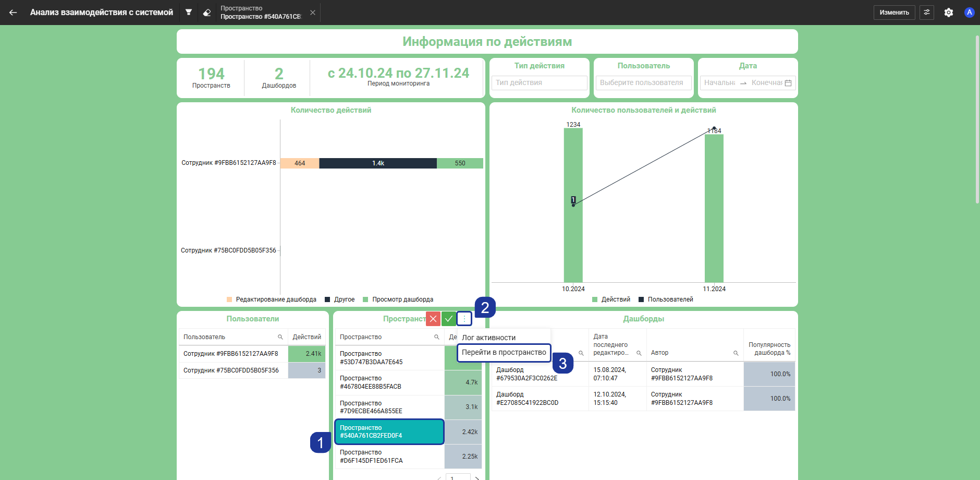Viewport: 980px width, 480px height.
Task: Search in the Пользователь column
Action: [x=280, y=337]
